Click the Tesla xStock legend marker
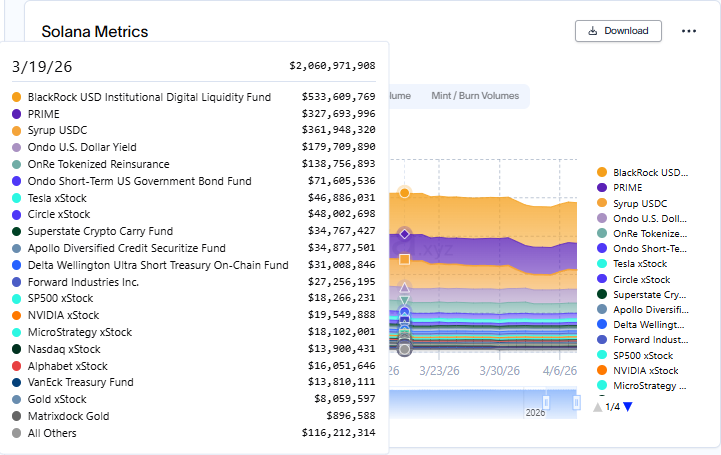Screen dimensions: 721x455 (601, 263)
